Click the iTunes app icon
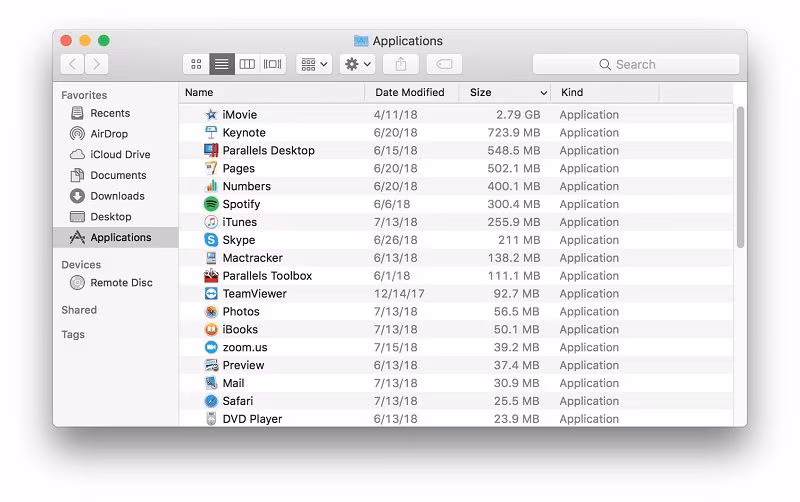This screenshot has width=800, height=502. [x=211, y=222]
